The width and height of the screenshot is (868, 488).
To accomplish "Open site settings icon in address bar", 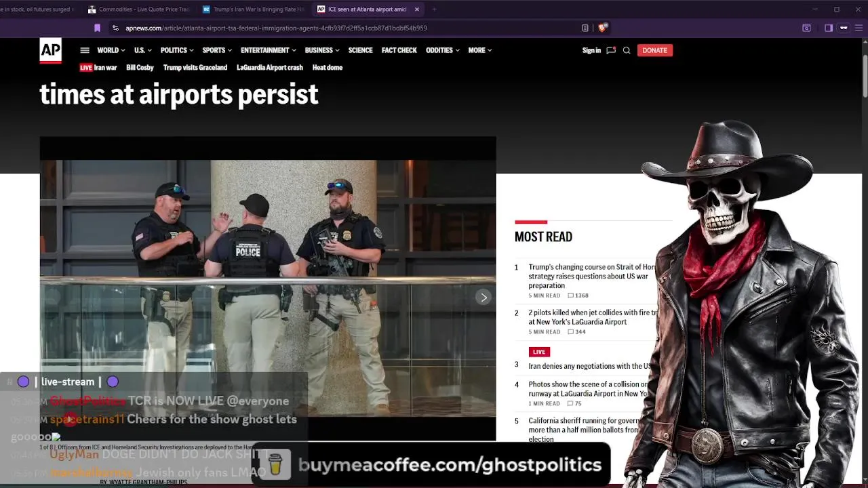I will [x=115, y=28].
